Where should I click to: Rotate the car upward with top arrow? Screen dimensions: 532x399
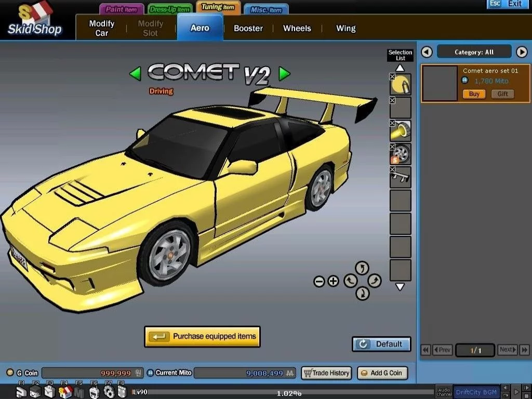pyautogui.click(x=362, y=268)
